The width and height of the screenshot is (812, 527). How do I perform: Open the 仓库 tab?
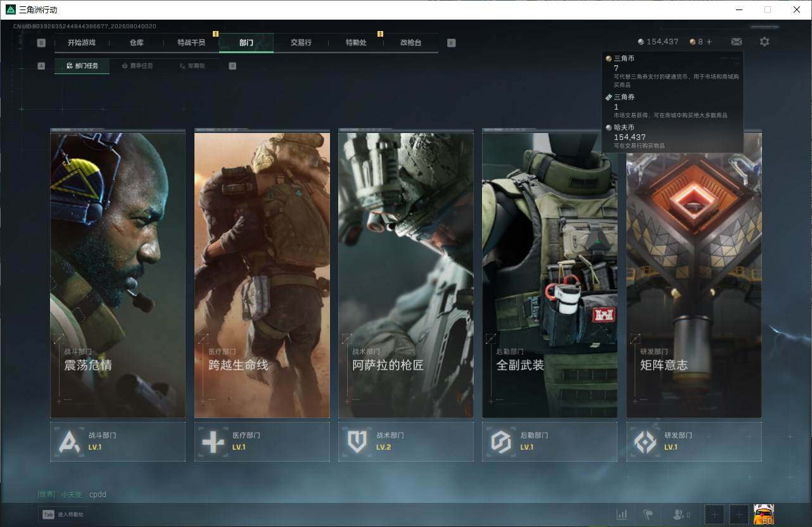coord(136,42)
